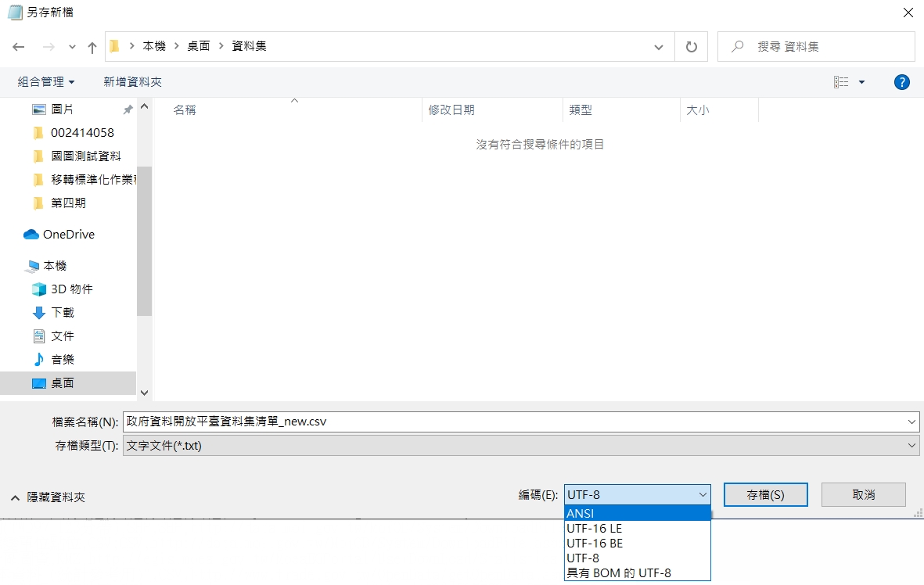Collapse folders with 隱藏資料夾
The height and width of the screenshot is (585, 924).
click(x=48, y=497)
